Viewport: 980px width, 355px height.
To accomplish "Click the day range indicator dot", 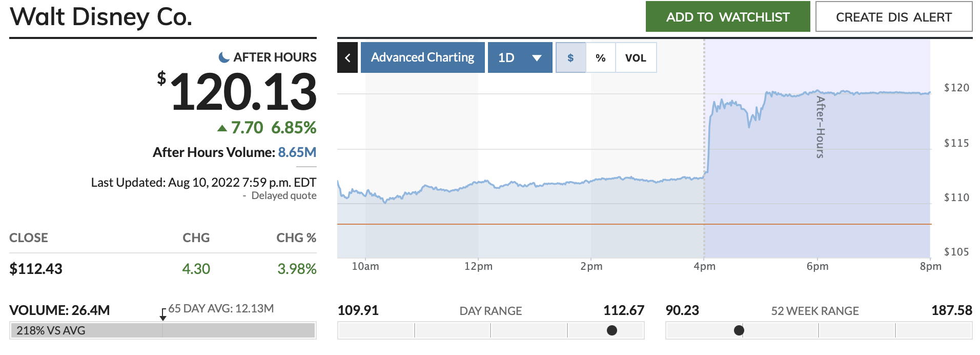I will coord(611,330).
